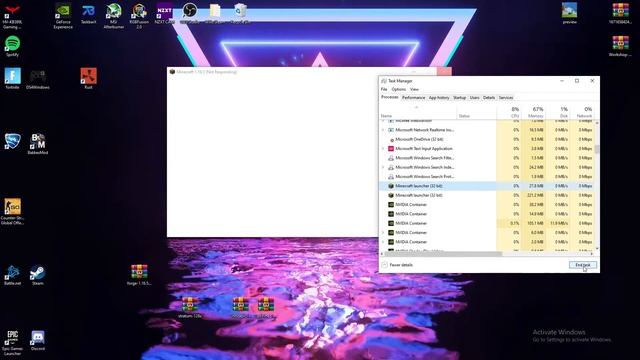Switch to the Performance tab
This screenshot has height=360, width=640.
point(413,98)
